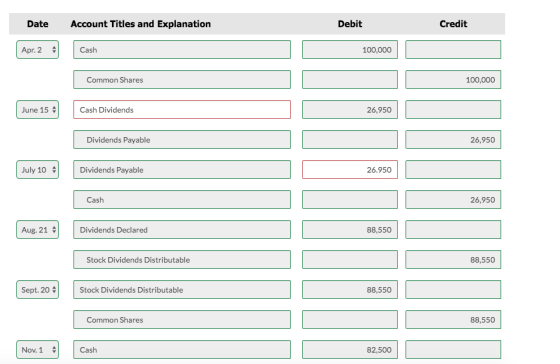
Task: Click Stock Dividends Distributable field under Aug. 21
Action: pyautogui.click(x=182, y=260)
